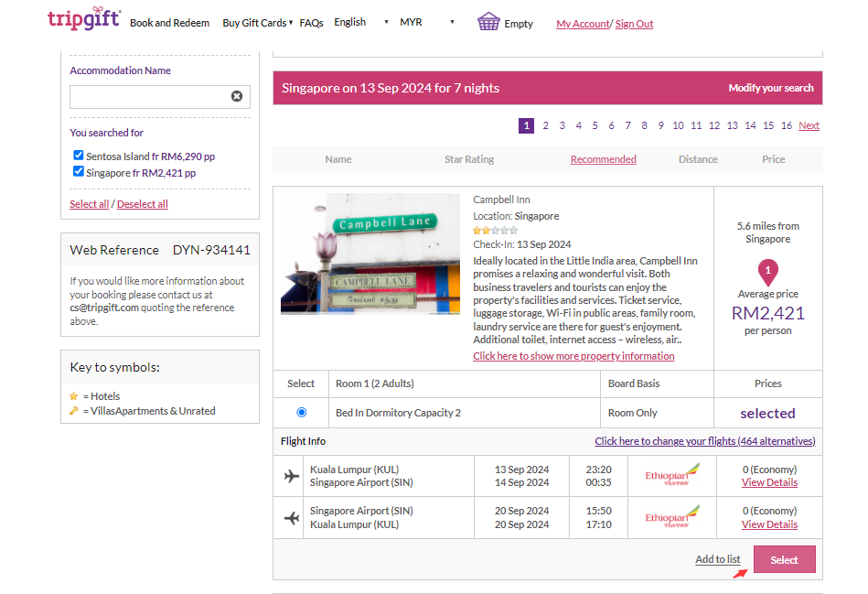The width and height of the screenshot is (868, 594).
Task: Uncheck Sentosa Island fr RM6,290 pp
Action: [79, 156]
